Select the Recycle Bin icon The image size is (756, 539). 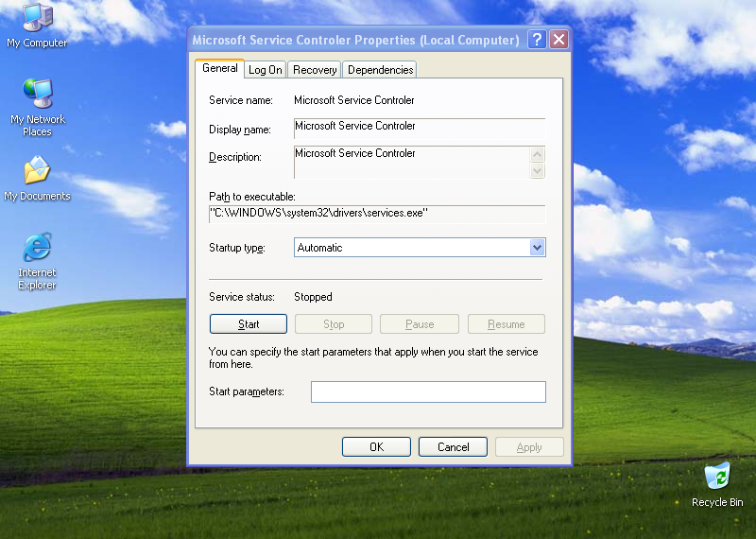pyautogui.click(x=717, y=484)
